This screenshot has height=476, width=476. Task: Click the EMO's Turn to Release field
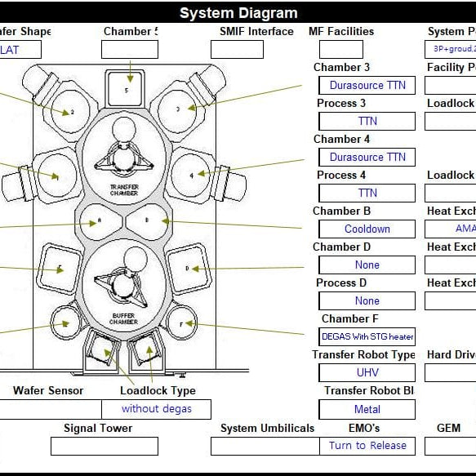point(367,446)
